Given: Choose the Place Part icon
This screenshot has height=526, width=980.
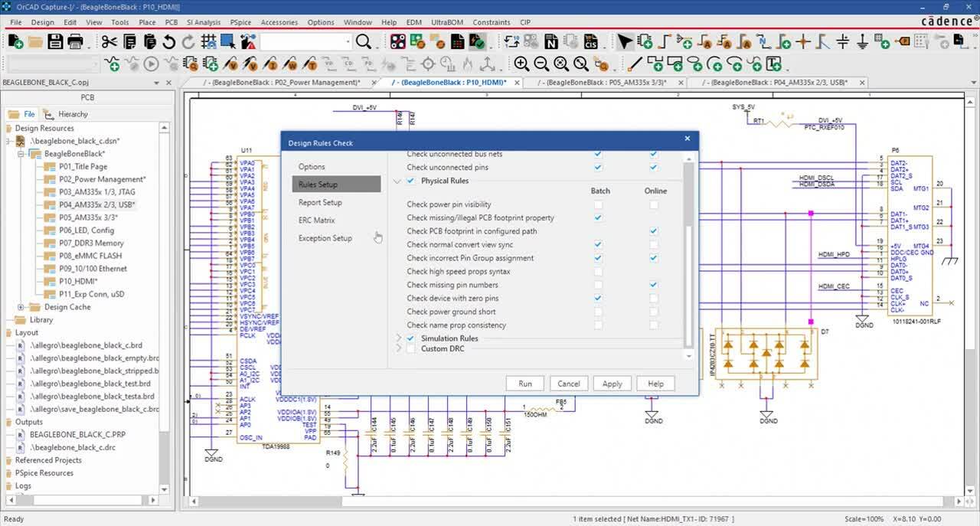Looking at the screenshot, I should coord(645,41).
